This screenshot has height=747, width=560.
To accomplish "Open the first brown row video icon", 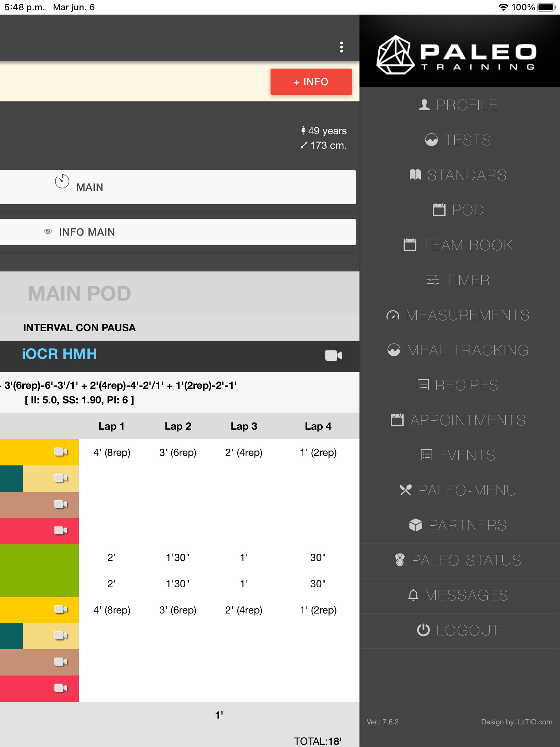I will coord(61,504).
